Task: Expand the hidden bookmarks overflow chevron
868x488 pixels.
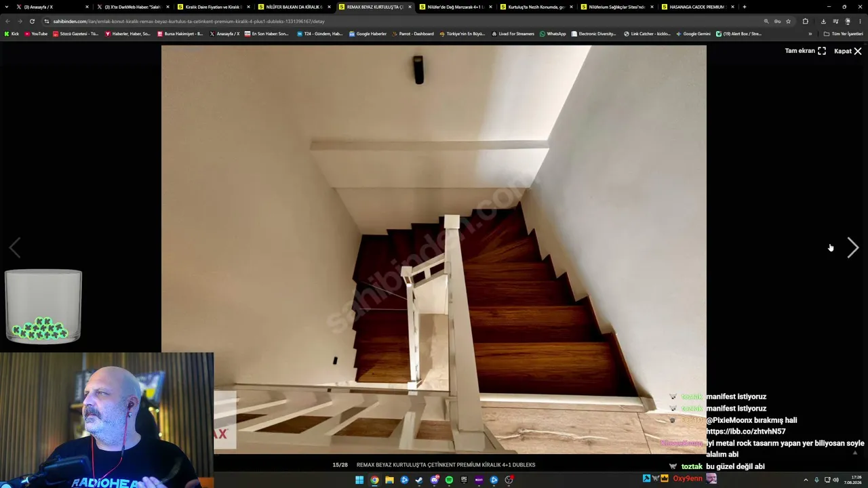Action: (x=810, y=33)
